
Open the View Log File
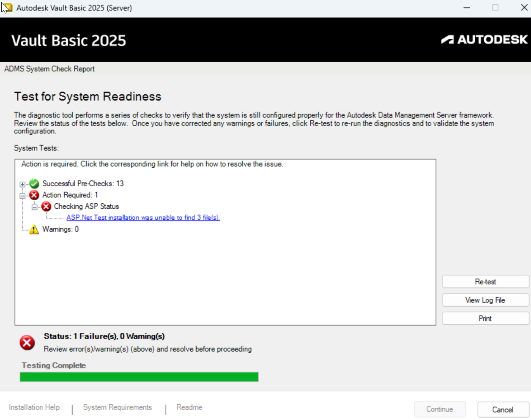pos(485,300)
